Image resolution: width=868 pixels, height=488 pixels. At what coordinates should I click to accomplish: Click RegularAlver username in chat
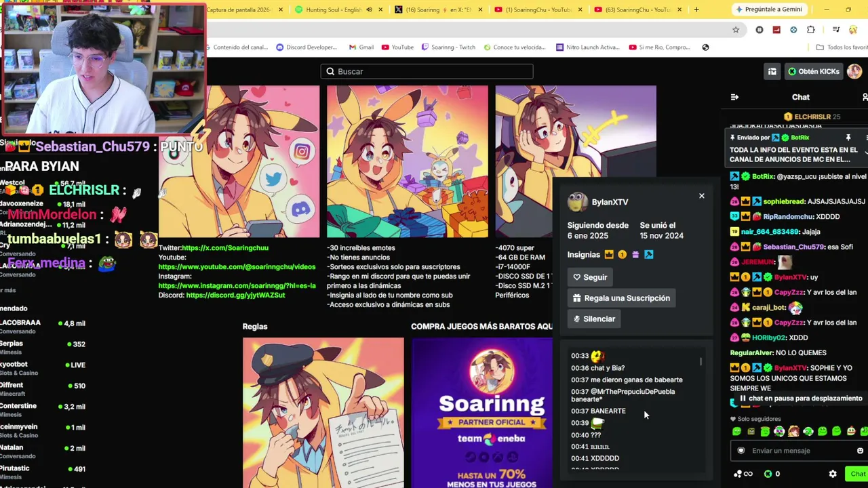pos(751,353)
